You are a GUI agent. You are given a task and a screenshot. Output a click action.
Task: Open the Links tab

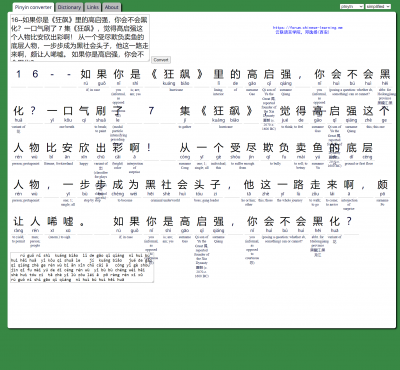pos(93,7)
